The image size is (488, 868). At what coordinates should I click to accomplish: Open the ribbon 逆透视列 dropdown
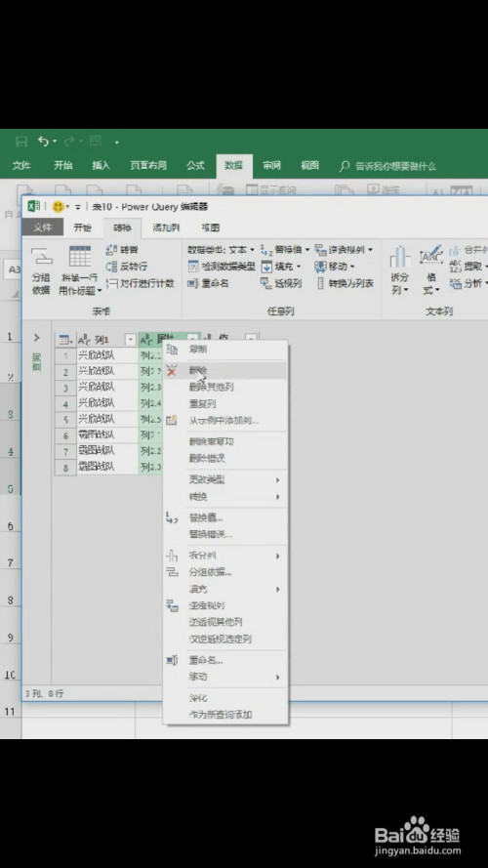point(344,250)
